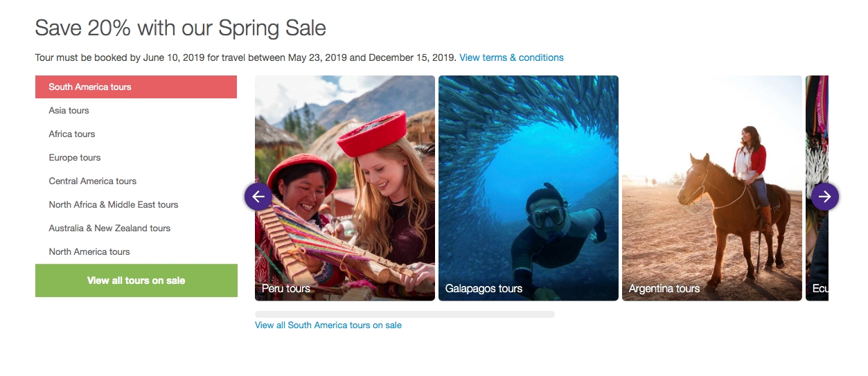The width and height of the screenshot is (868, 376).
Task: Open the Africa tours tab
Action: [x=72, y=134]
